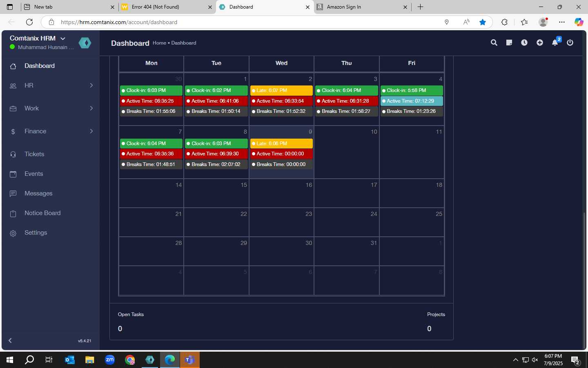Switch to the New tab browser tab
The image size is (588, 368).
point(69,7)
